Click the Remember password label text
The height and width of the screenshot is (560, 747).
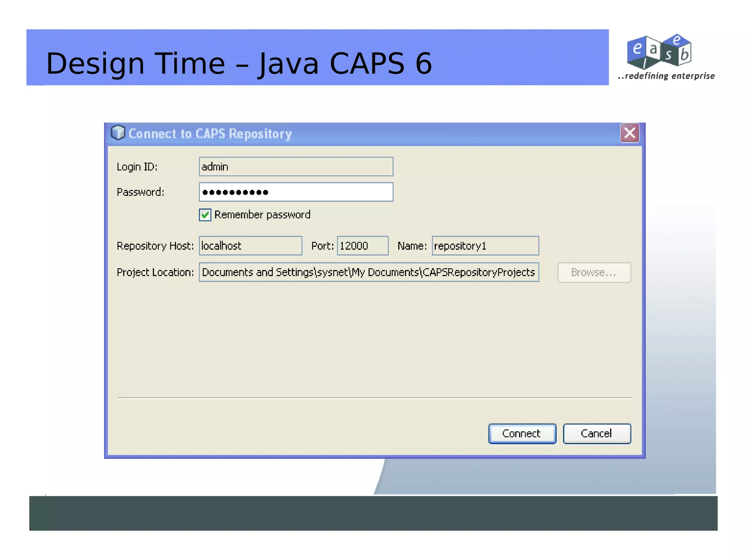point(262,215)
